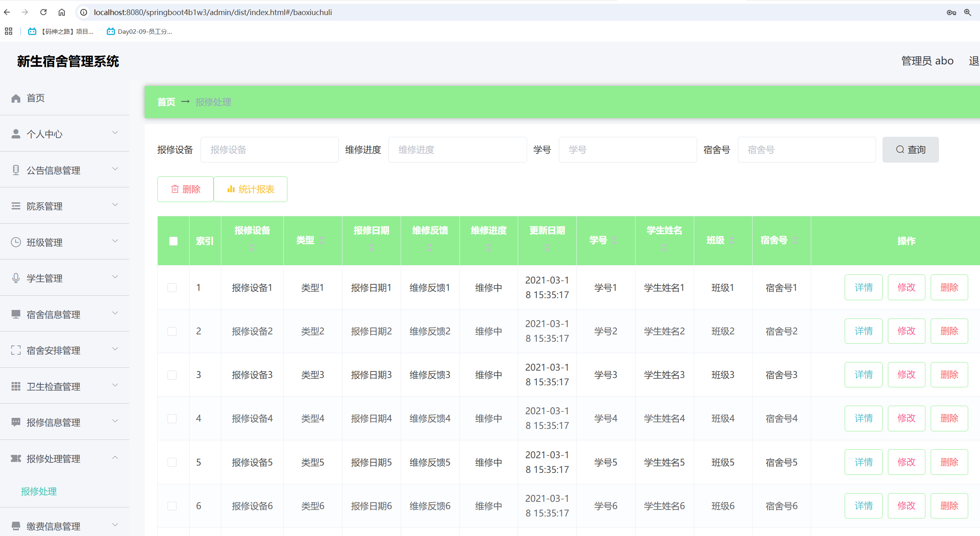Click the microphone icon beside 学生管理
Image resolution: width=980 pixels, height=536 pixels.
[x=16, y=278]
